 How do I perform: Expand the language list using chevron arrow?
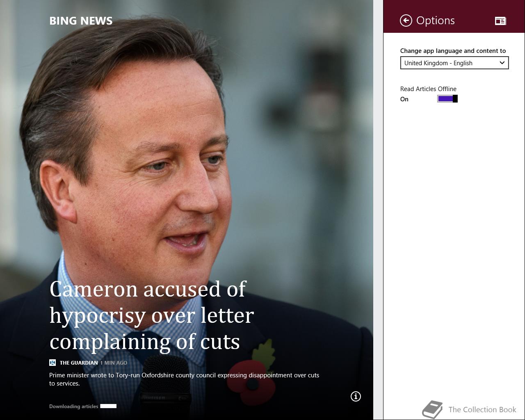502,63
